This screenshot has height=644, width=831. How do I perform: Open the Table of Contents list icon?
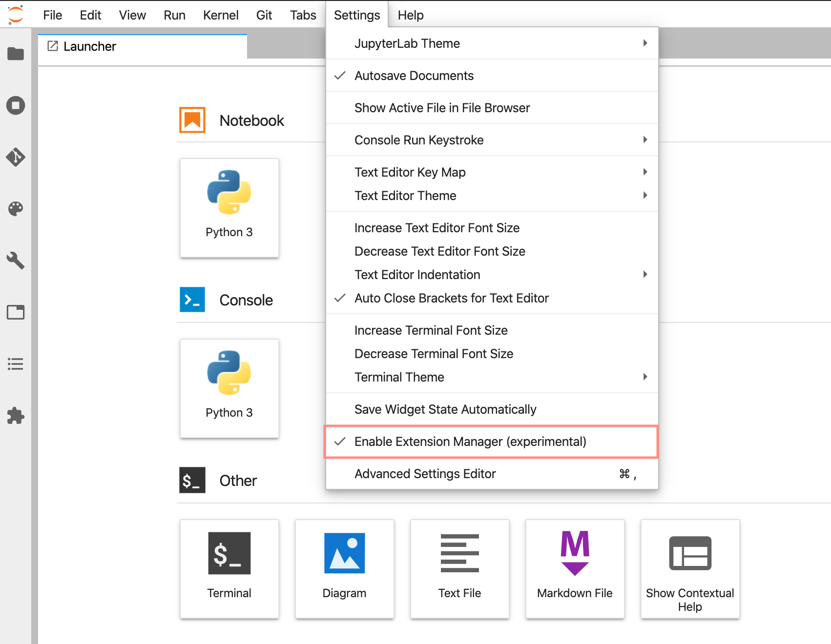point(16,364)
